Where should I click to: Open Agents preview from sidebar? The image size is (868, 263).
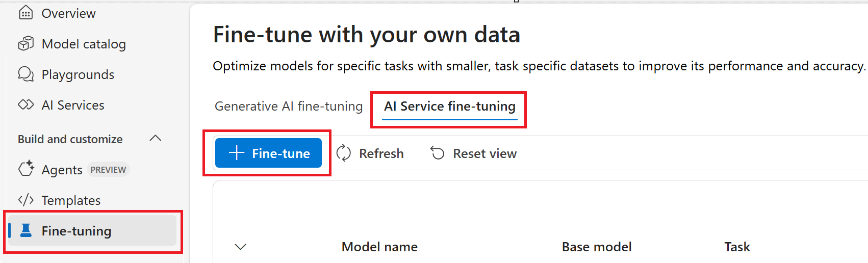tap(62, 170)
